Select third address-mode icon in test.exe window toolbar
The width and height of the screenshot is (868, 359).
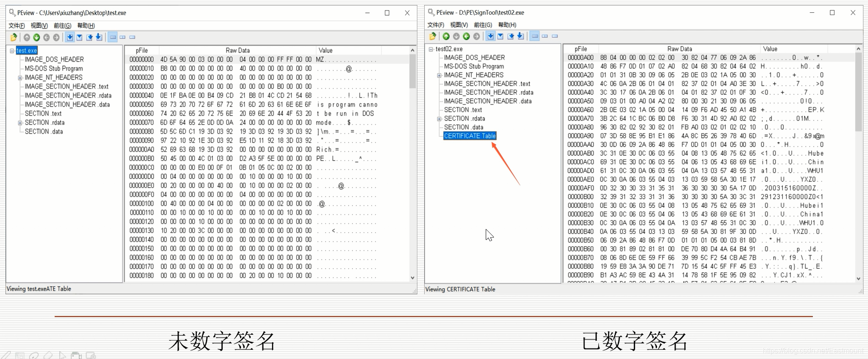(x=89, y=37)
